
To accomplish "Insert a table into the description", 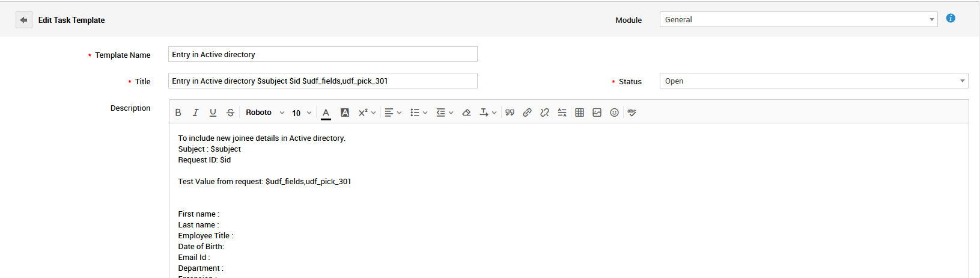I will pos(579,113).
